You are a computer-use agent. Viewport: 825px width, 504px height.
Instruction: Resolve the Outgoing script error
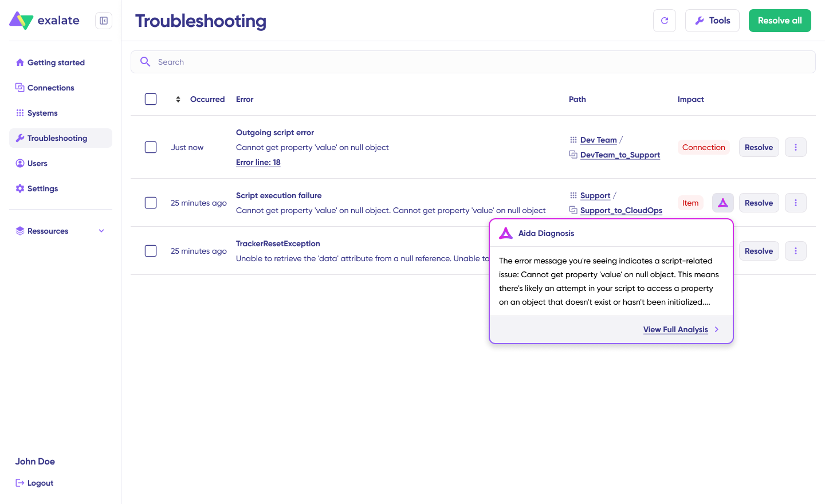[759, 147]
